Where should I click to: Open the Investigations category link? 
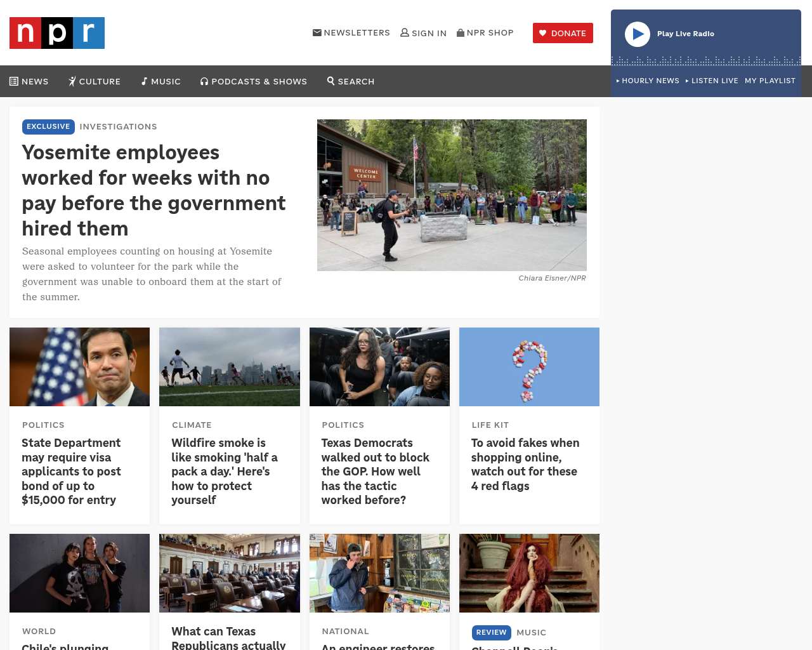click(x=118, y=126)
